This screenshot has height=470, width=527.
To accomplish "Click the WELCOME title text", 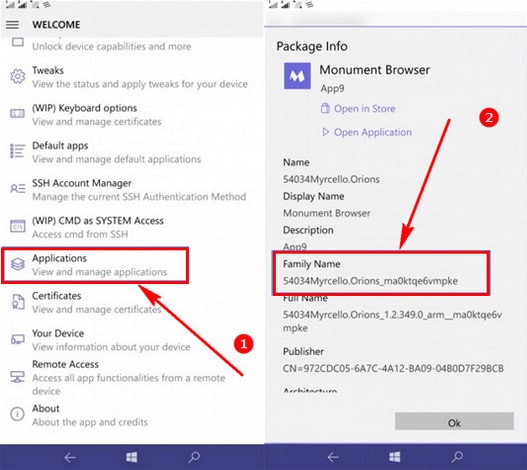I will pyautogui.click(x=56, y=25).
